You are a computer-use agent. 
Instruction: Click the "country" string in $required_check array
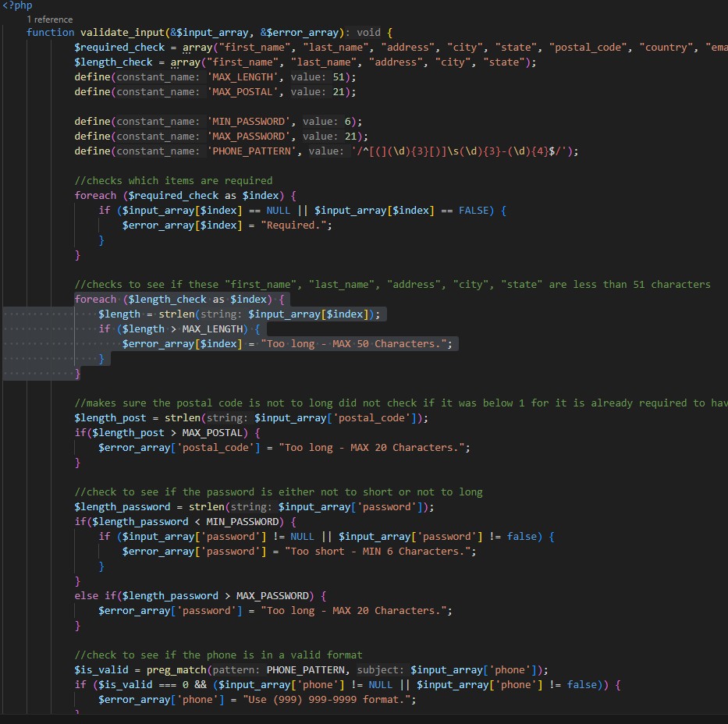666,48
